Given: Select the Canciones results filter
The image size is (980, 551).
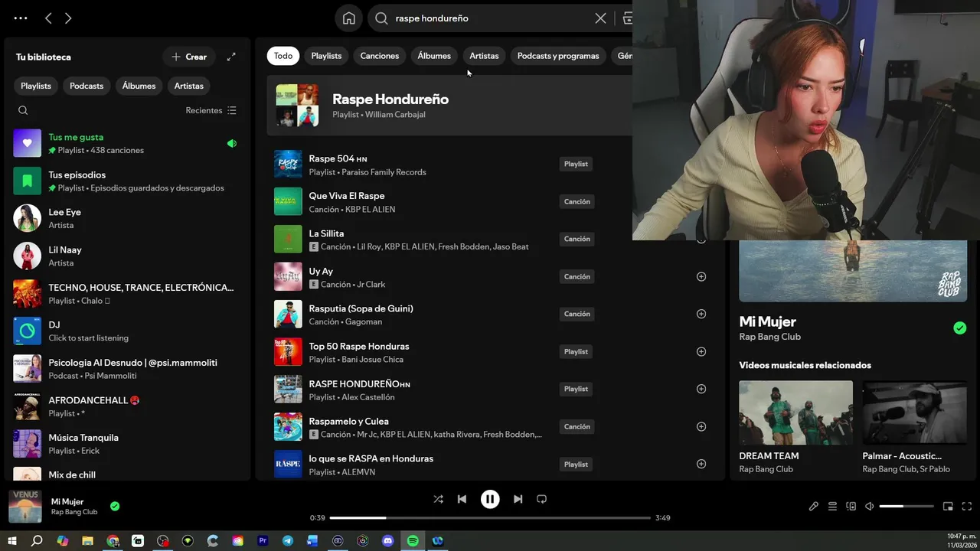Looking at the screenshot, I should point(380,56).
